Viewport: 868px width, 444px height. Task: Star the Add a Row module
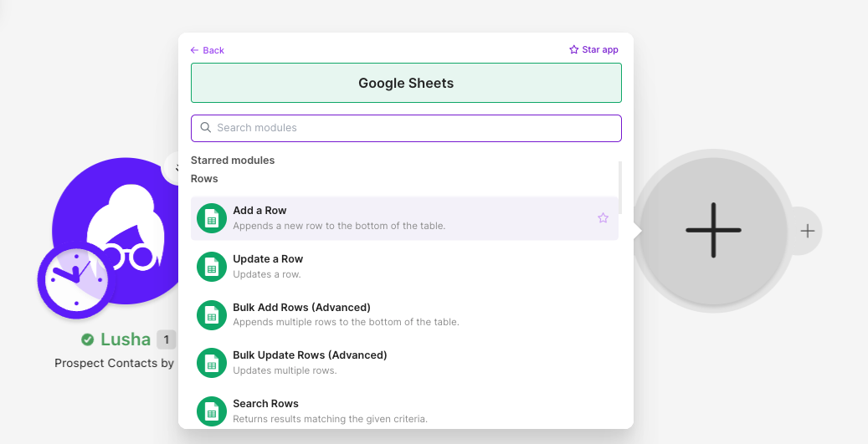click(603, 218)
